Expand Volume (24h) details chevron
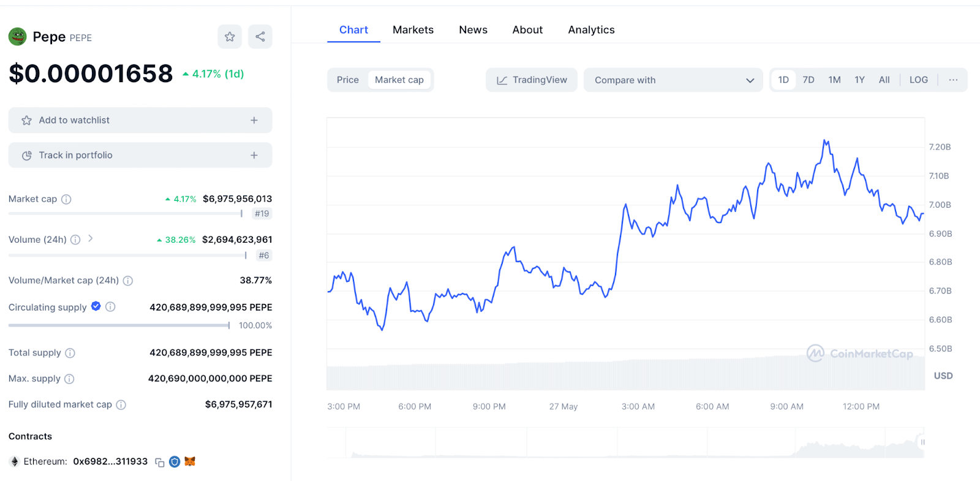 [x=90, y=238]
